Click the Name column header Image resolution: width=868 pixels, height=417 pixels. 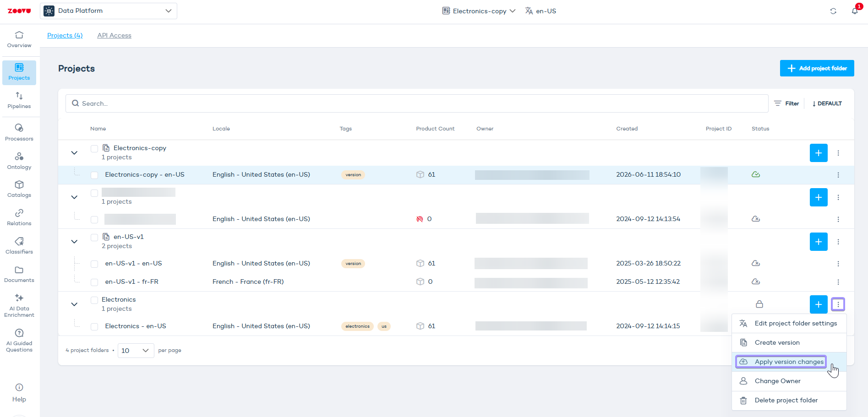[98, 129]
